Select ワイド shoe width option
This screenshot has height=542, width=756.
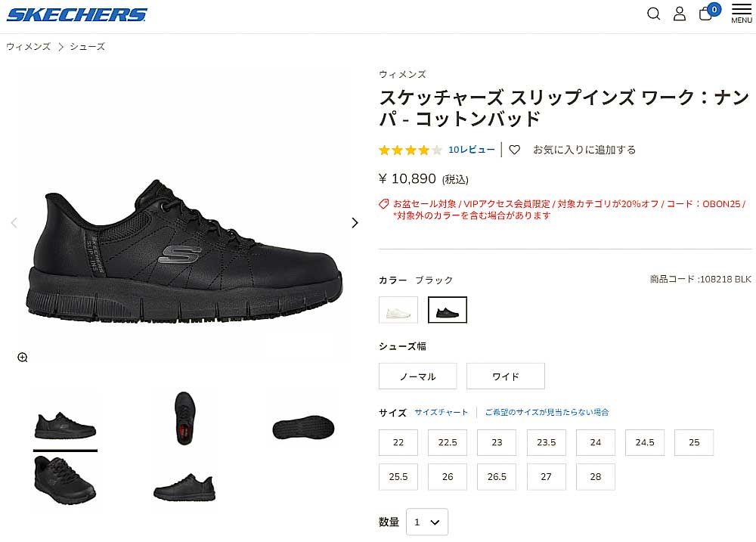pyautogui.click(x=505, y=376)
